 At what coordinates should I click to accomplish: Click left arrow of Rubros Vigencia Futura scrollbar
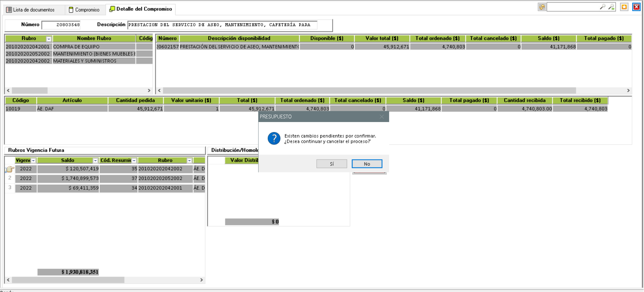point(8,280)
